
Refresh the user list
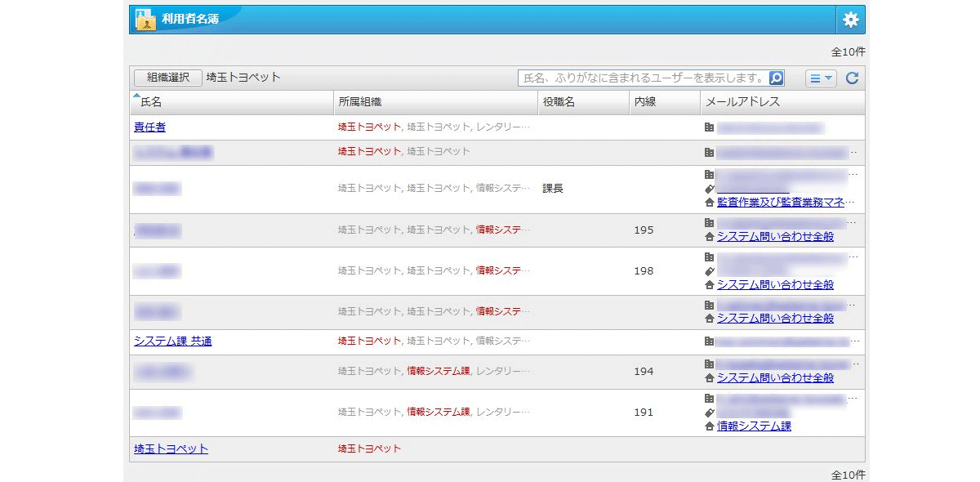tap(852, 78)
